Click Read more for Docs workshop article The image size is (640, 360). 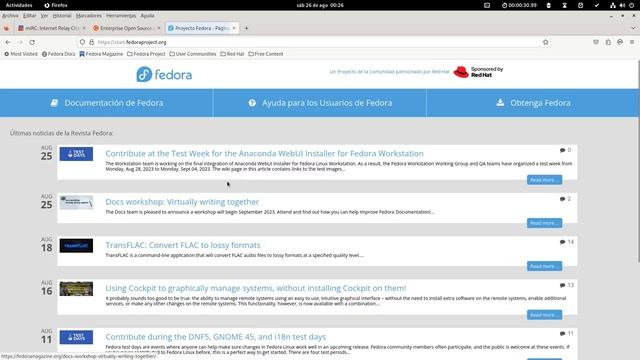tap(544, 223)
